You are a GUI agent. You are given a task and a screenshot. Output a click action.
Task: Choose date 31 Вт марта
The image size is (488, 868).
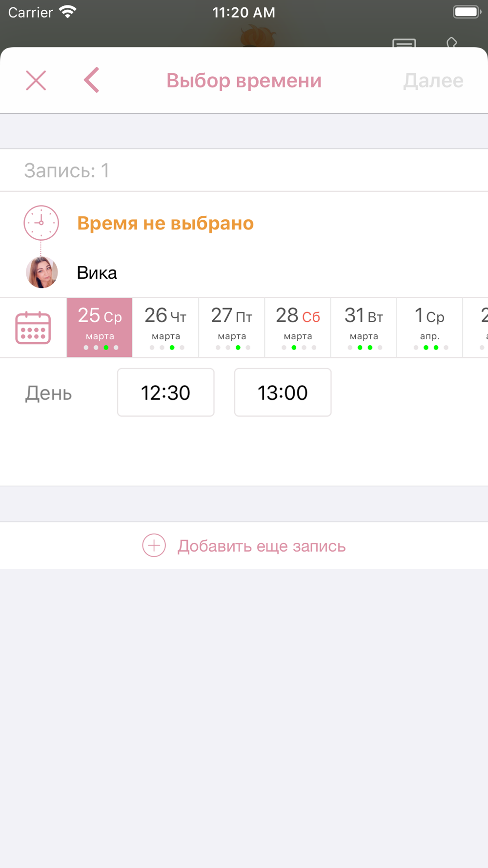[364, 328]
